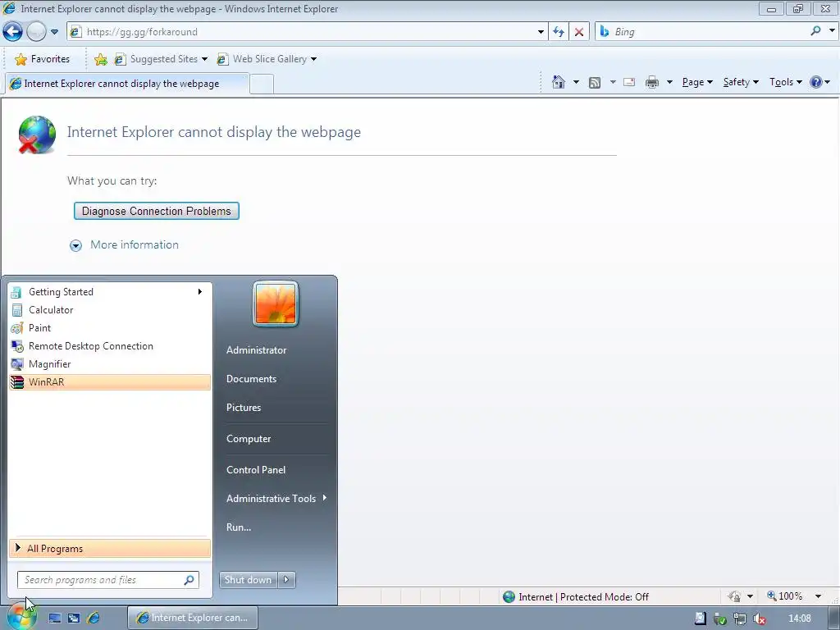840x630 pixels.
Task: Click the address bar showing https://gg.gg/forkaround
Action: (306, 32)
